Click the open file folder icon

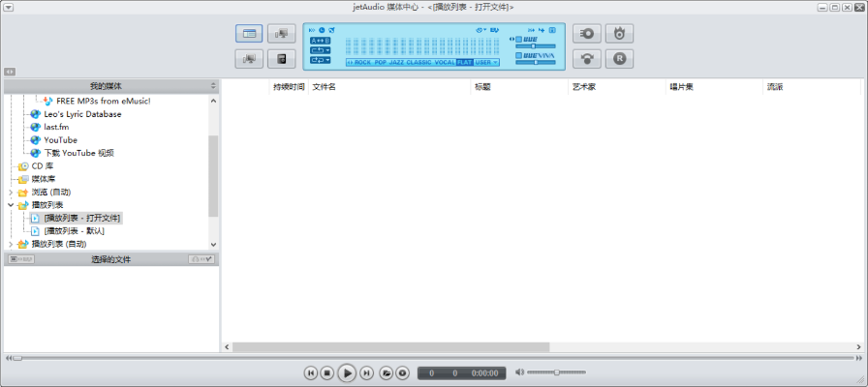pos(386,372)
